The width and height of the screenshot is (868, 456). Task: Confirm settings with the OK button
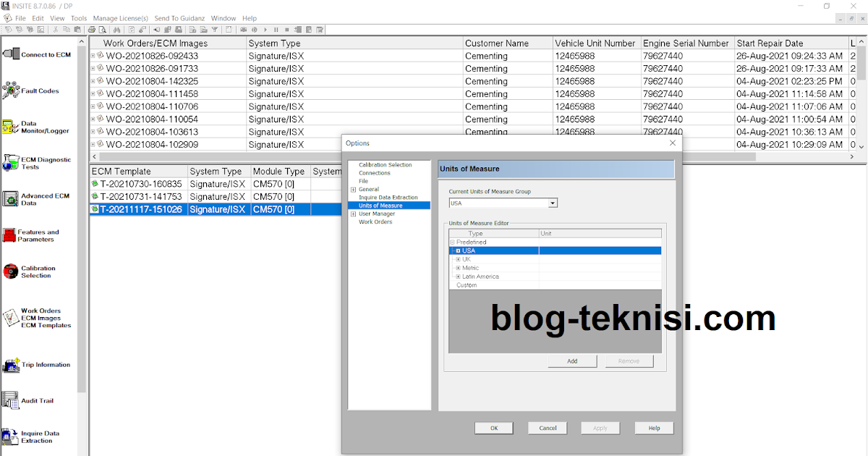pos(494,428)
